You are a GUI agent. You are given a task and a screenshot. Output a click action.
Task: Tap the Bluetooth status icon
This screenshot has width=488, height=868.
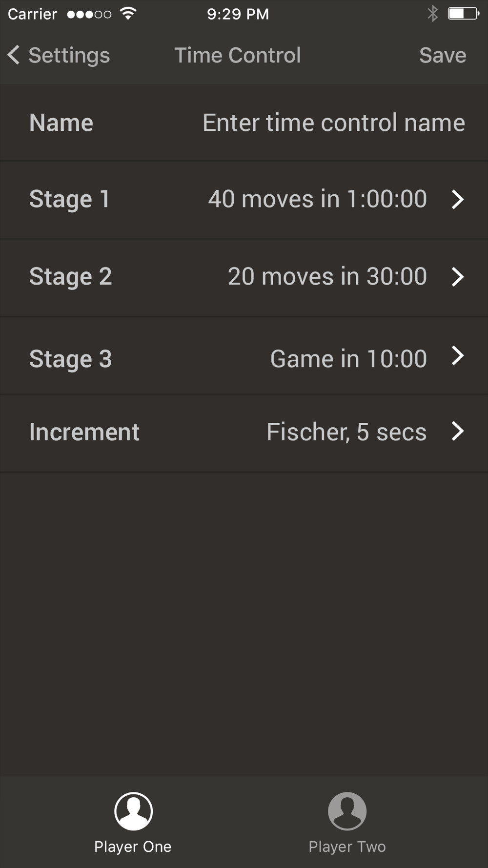click(432, 14)
